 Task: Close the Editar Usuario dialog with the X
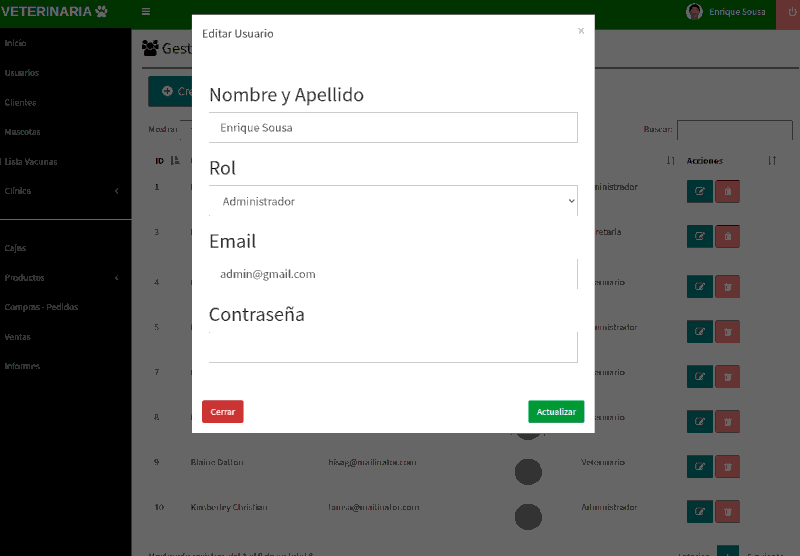click(x=581, y=31)
